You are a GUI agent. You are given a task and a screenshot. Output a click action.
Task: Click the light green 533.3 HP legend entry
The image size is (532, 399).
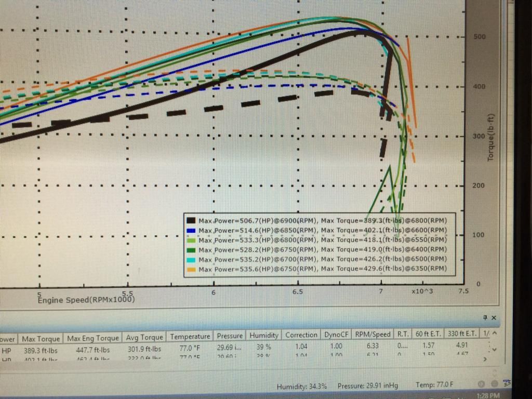(322, 240)
